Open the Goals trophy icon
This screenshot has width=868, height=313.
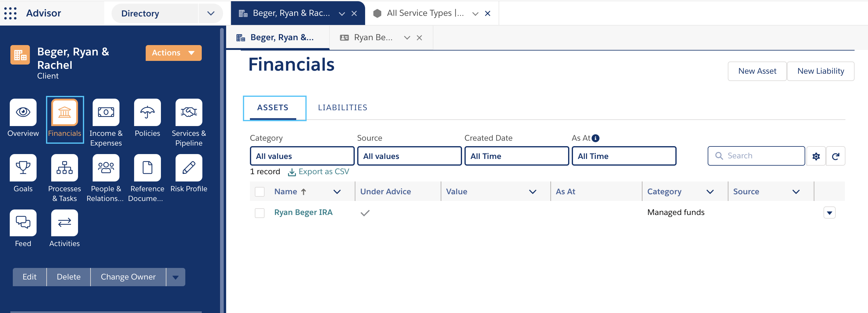coord(23,167)
